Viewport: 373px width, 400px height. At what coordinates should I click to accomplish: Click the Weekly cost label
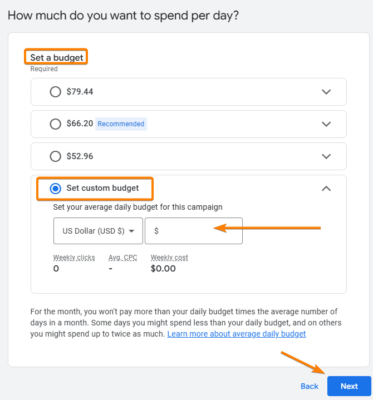click(169, 258)
